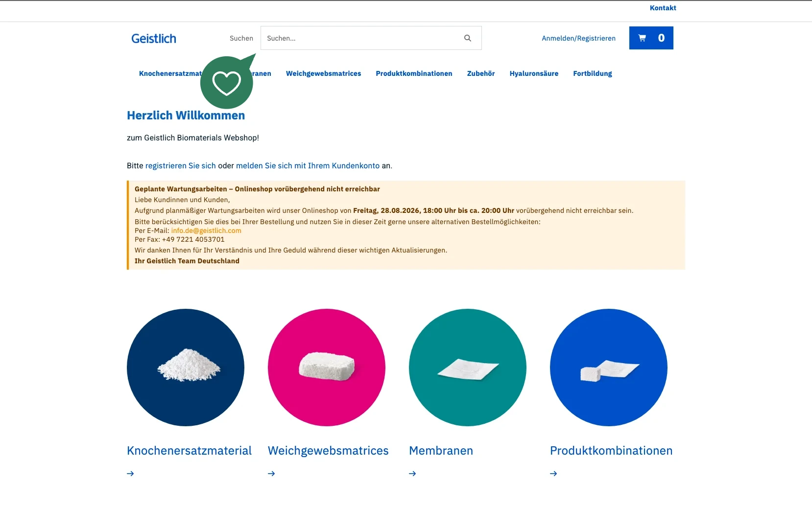The image size is (812, 507).
Task: Click the magnifier search icon
Action: (468, 38)
